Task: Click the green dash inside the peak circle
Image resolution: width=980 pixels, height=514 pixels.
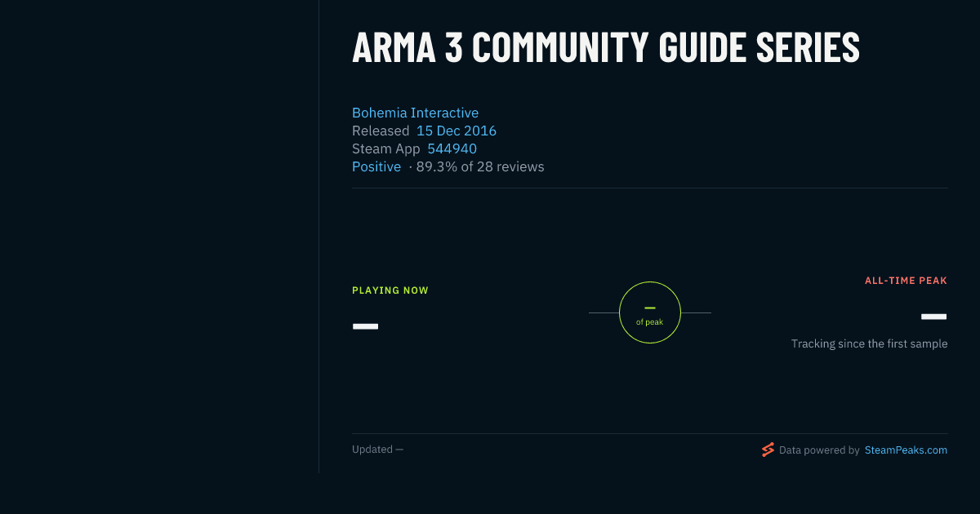Action: (650, 308)
